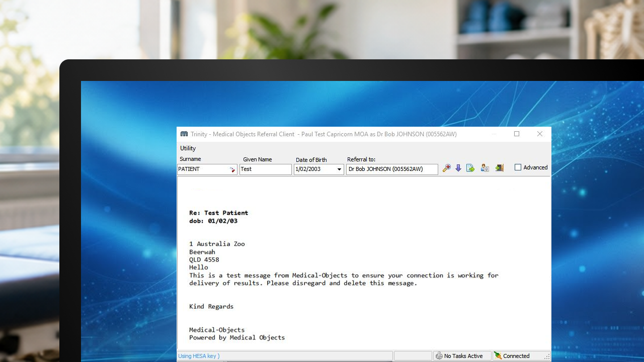This screenshot has height=362, width=644.
Task: Click the person with card icon
Action: coord(485,168)
